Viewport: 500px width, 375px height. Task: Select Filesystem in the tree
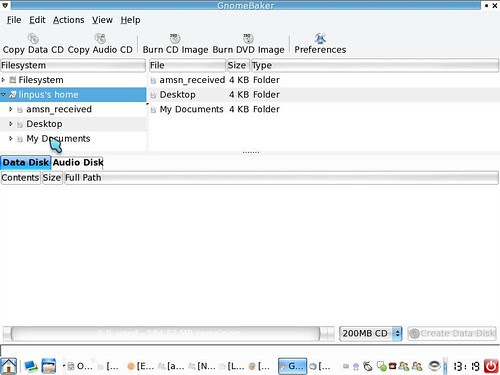(x=41, y=80)
